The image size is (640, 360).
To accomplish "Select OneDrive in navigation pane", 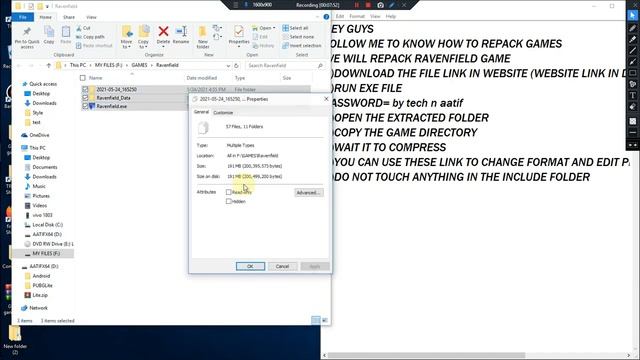I will click(39, 135).
